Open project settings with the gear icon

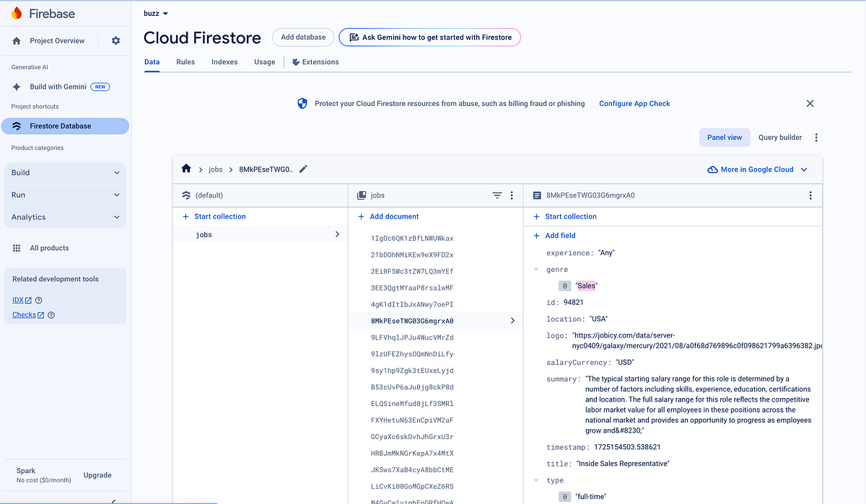[x=114, y=40]
